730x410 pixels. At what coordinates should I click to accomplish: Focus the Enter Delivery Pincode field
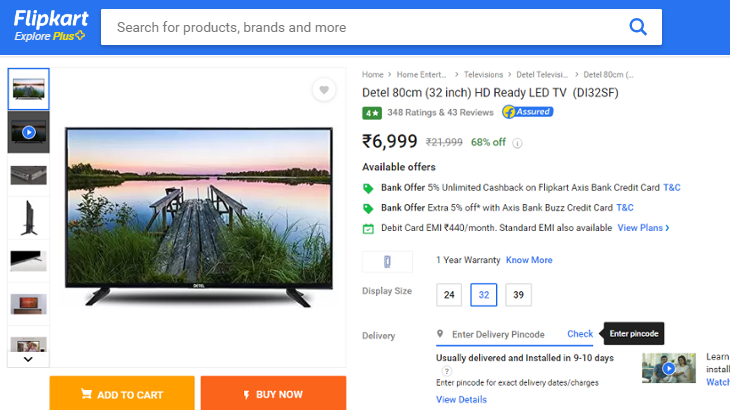coord(498,334)
